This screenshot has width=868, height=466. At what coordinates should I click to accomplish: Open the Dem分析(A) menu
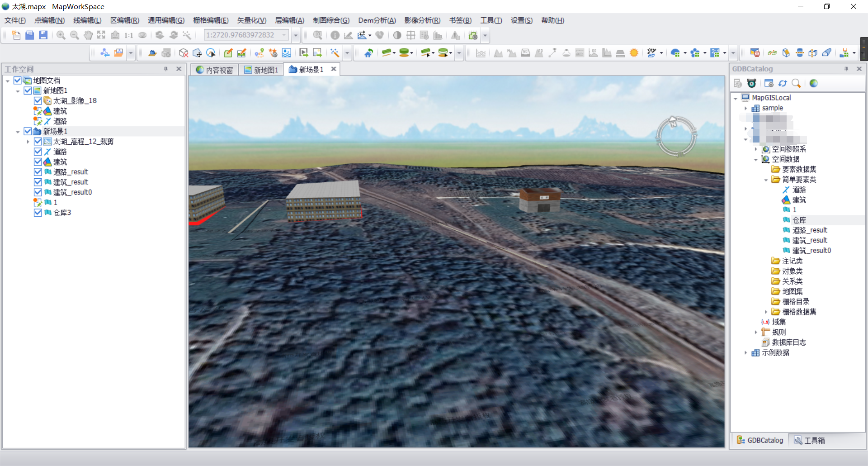coord(377,20)
